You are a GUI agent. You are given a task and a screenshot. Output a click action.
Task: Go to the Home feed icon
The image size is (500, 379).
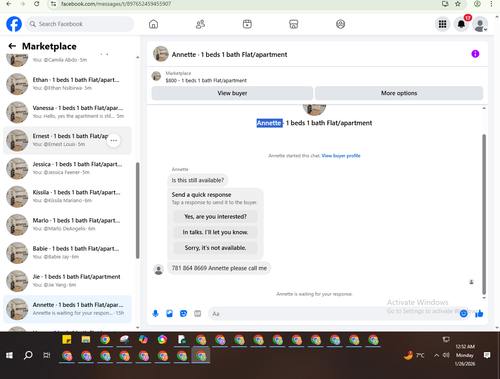tap(153, 24)
